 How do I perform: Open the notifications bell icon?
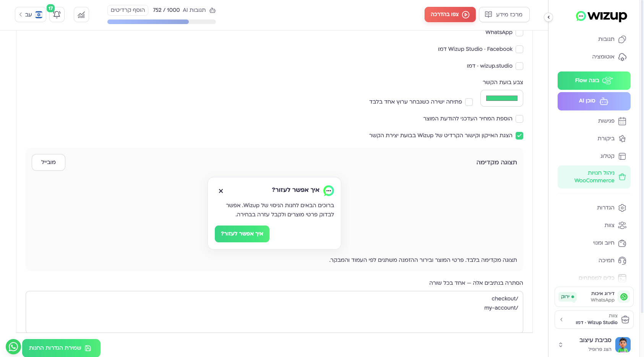click(x=57, y=15)
